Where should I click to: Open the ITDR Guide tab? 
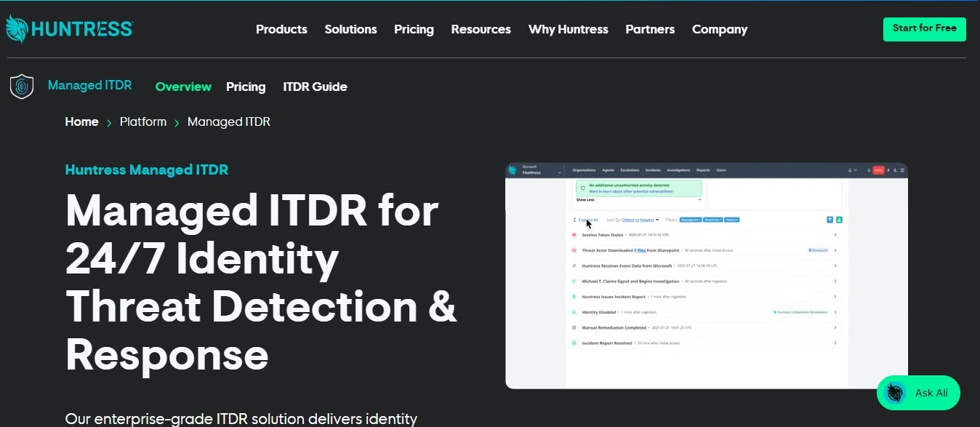(x=315, y=87)
